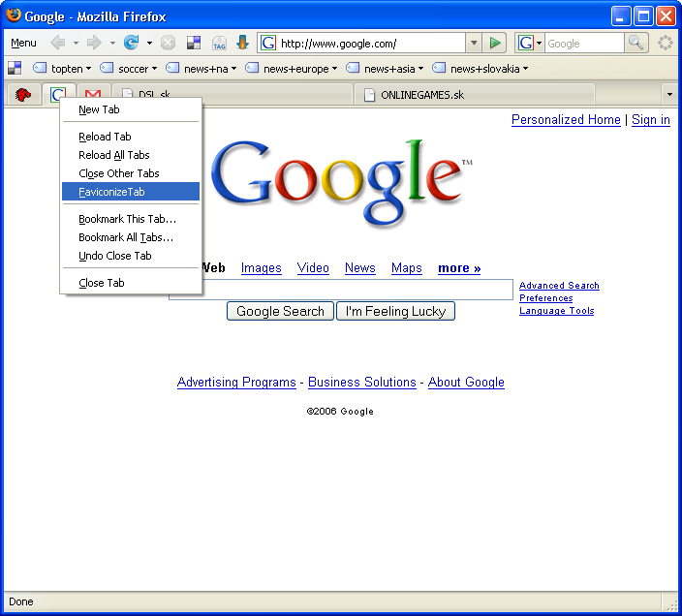Switch to the Google faviconized tab
The image size is (682, 616).
pos(58,92)
